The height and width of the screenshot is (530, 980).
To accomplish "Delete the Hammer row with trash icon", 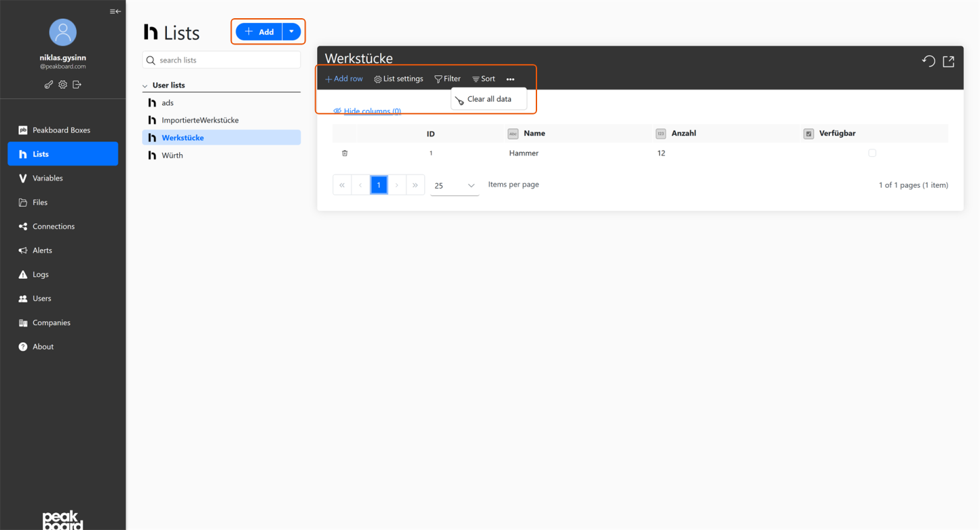I will (x=345, y=154).
